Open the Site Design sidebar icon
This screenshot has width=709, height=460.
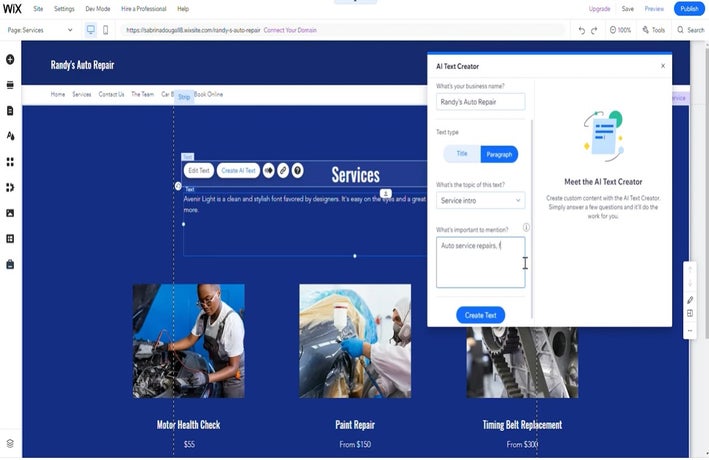10,136
